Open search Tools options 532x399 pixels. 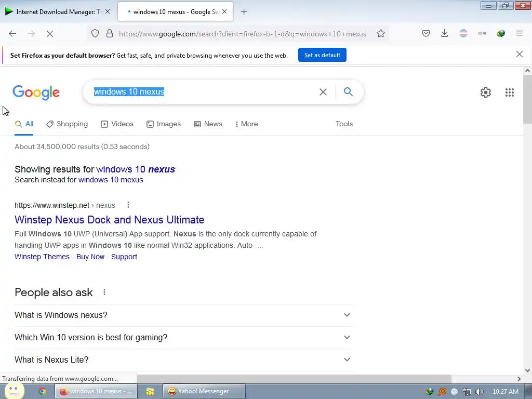(x=344, y=124)
